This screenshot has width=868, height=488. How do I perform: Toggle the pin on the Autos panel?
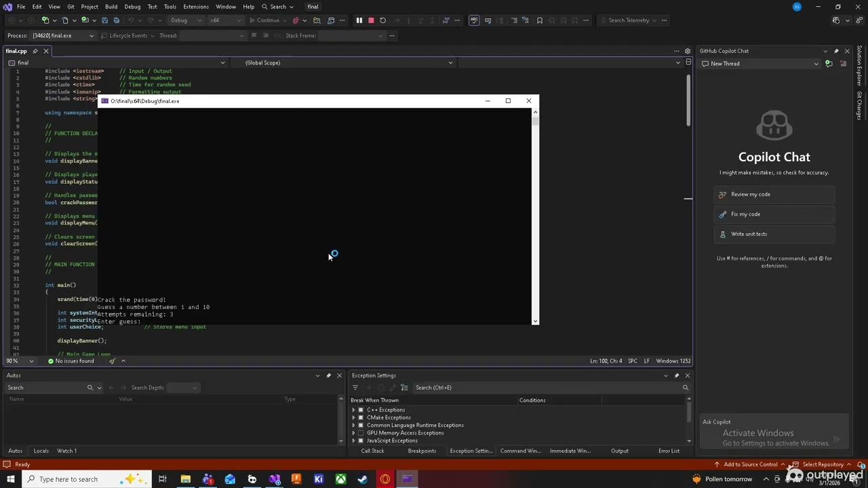[x=328, y=375]
